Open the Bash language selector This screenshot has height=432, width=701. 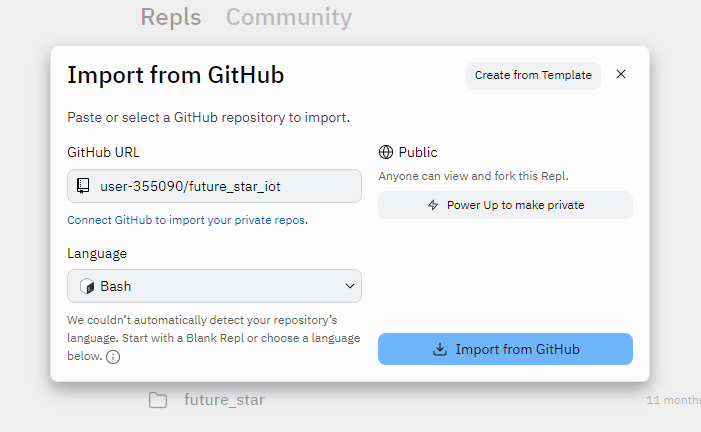[x=214, y=286]
